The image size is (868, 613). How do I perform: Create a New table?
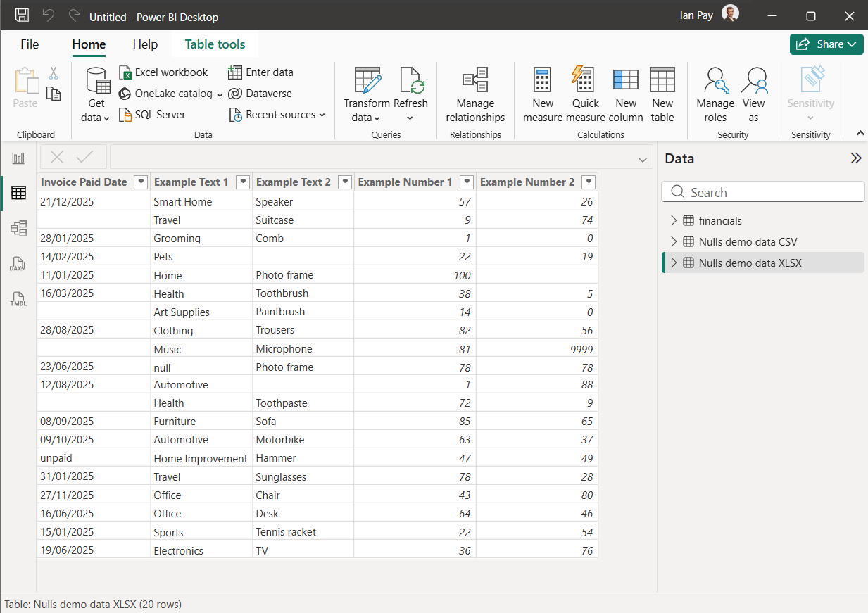pyautogui.click(x=662, y=94)
